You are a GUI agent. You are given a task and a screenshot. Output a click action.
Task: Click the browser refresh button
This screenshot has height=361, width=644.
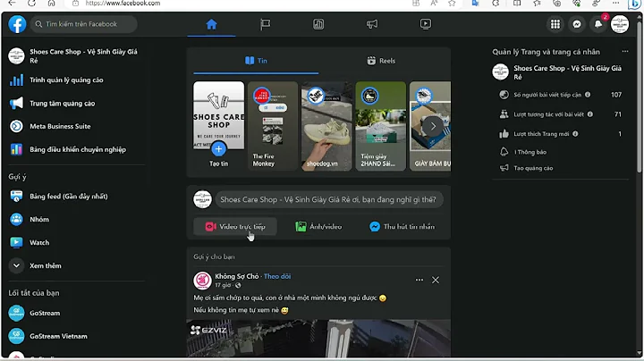click(31, 4)
